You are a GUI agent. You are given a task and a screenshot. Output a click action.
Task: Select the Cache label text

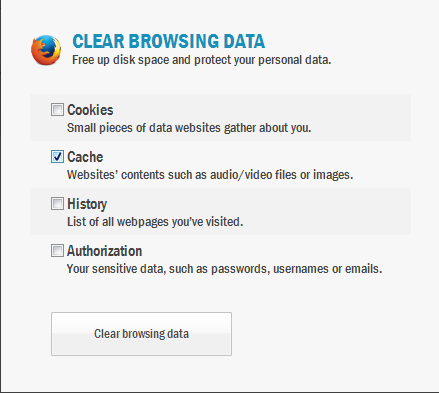click(x=85, y=157)
